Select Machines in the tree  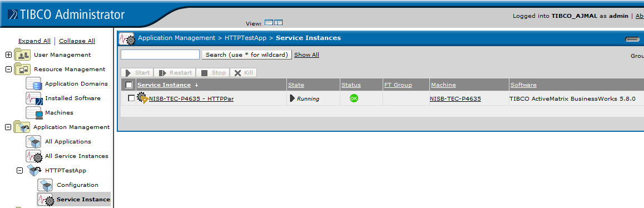59,113
